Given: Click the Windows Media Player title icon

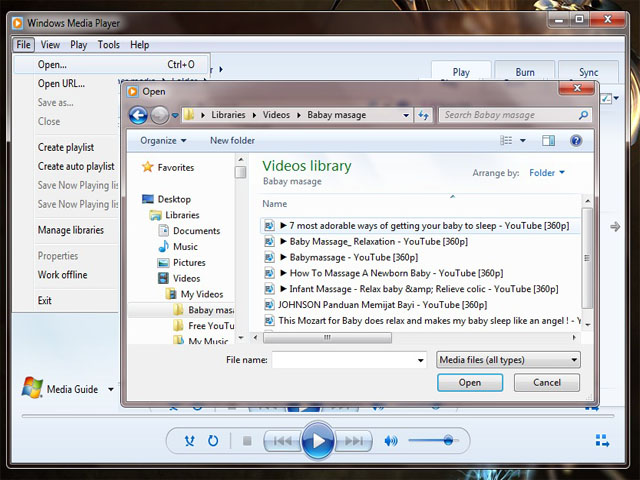Looking at the screenshot, I should pos(18,23).
